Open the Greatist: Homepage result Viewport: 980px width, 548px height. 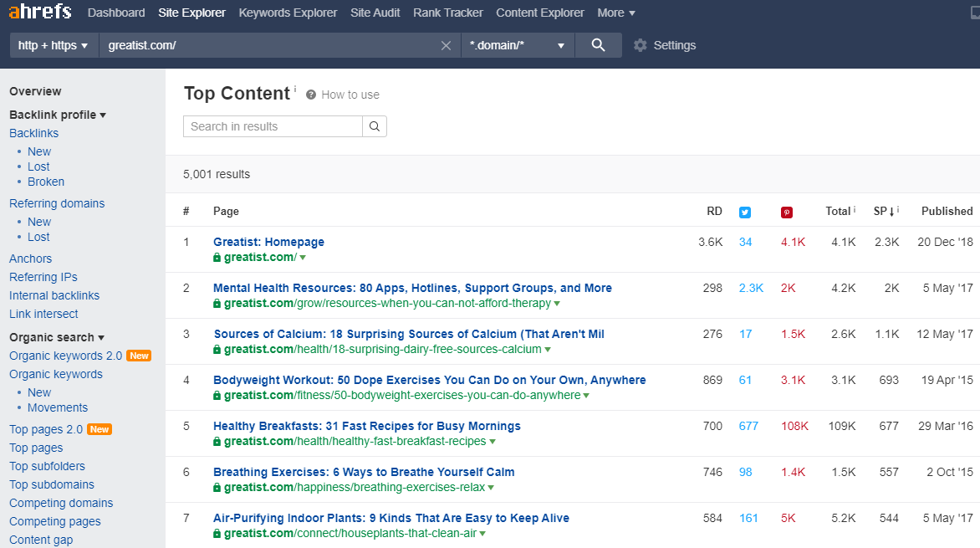coord(268,242)
